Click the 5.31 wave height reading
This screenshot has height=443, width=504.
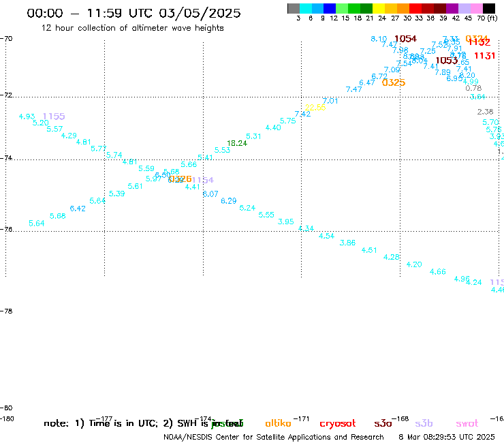pos(253,136)
